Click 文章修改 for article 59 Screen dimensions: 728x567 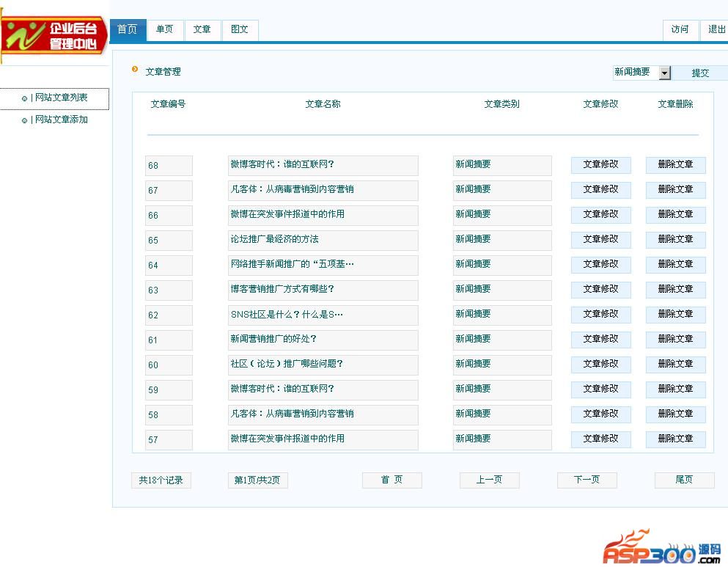tap(600, 389)
